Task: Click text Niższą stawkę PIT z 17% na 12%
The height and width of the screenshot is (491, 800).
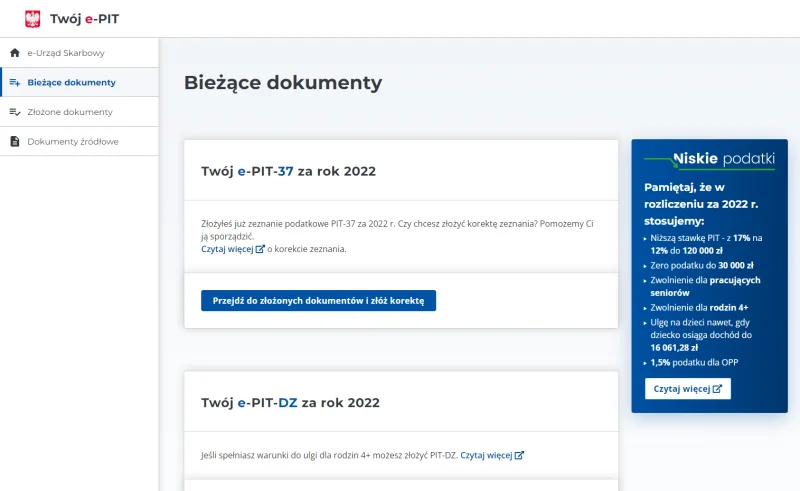Action: tap(706, 244)
